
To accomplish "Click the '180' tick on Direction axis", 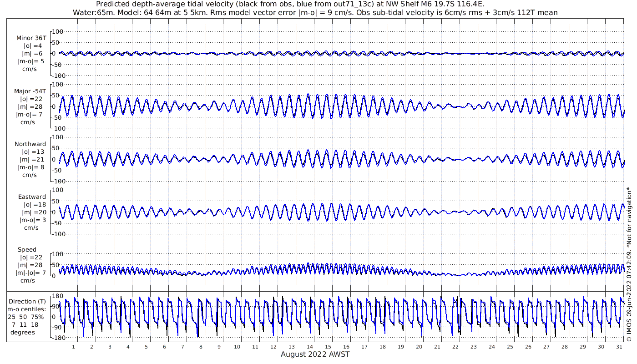I will click(x=58, y=296).
